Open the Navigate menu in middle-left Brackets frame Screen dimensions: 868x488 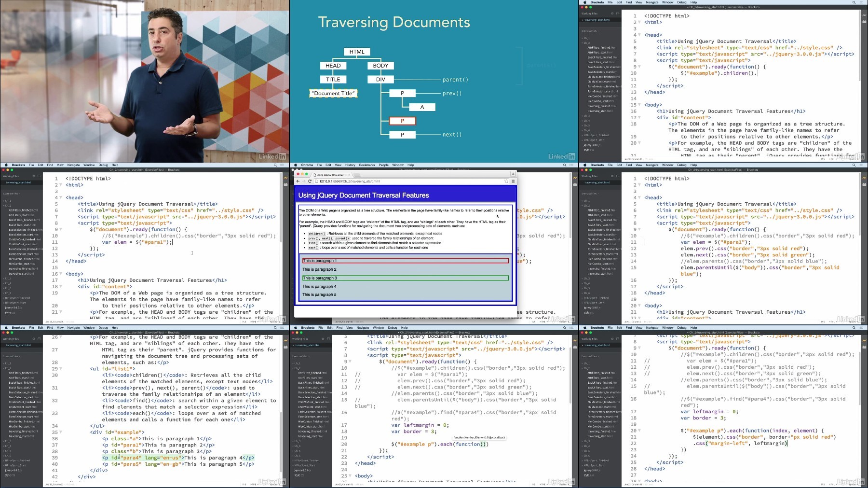tap(73, 165)
